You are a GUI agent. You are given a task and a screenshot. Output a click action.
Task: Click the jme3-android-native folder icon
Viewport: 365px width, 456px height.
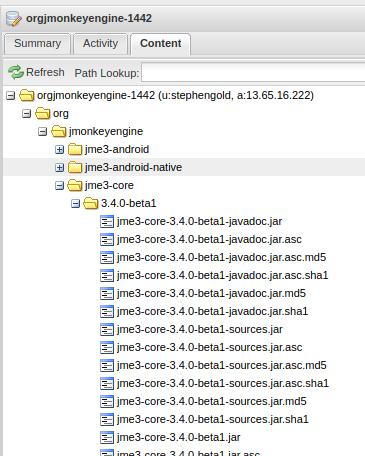click(x=75, y=167)
